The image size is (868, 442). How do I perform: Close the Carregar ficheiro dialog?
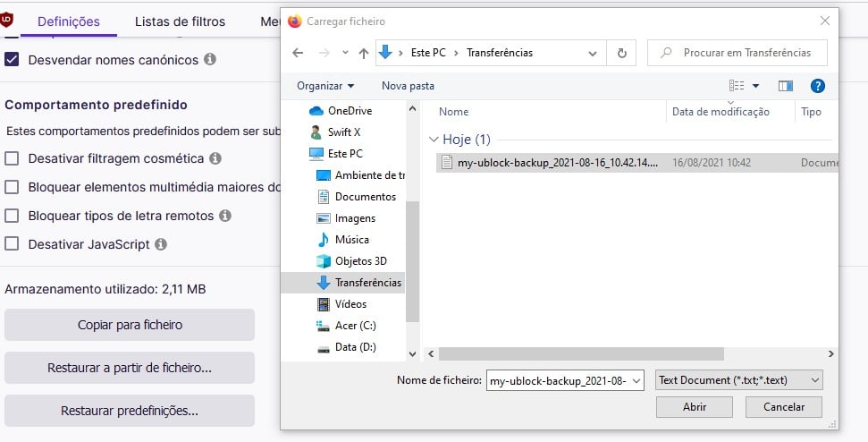[825, 21]
